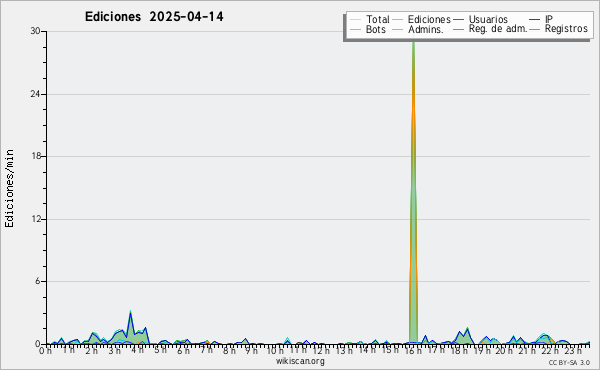The image size is (600, 370).
Task: Click the chart title 'Ediciones 2025-04-14'
Action: point(154,17)
